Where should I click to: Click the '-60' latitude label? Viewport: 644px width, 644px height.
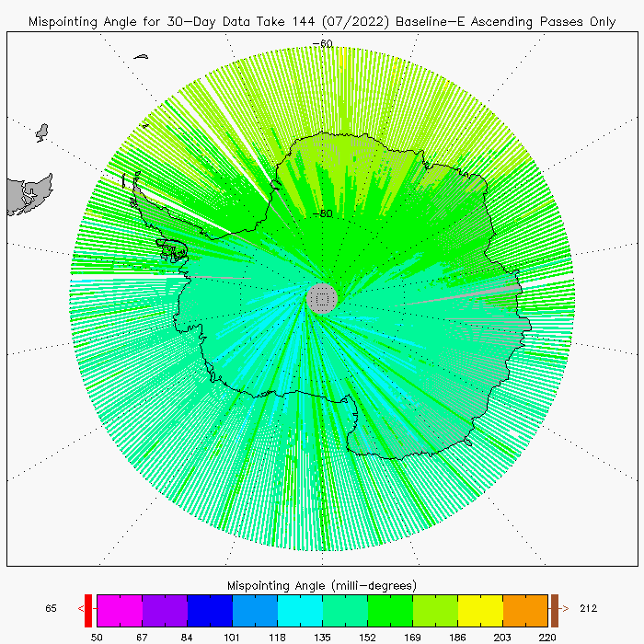point(322,44)
